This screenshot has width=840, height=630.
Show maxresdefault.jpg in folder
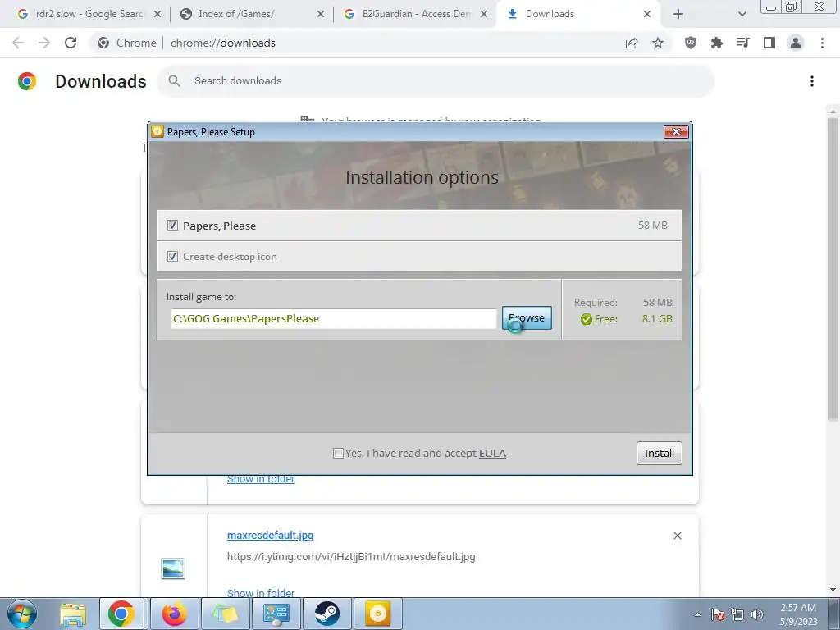[x=261, y=593]
